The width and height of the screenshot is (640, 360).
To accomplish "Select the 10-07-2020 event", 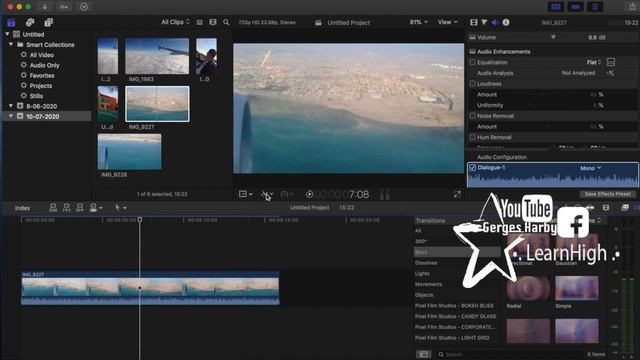I will pos(42,116).
